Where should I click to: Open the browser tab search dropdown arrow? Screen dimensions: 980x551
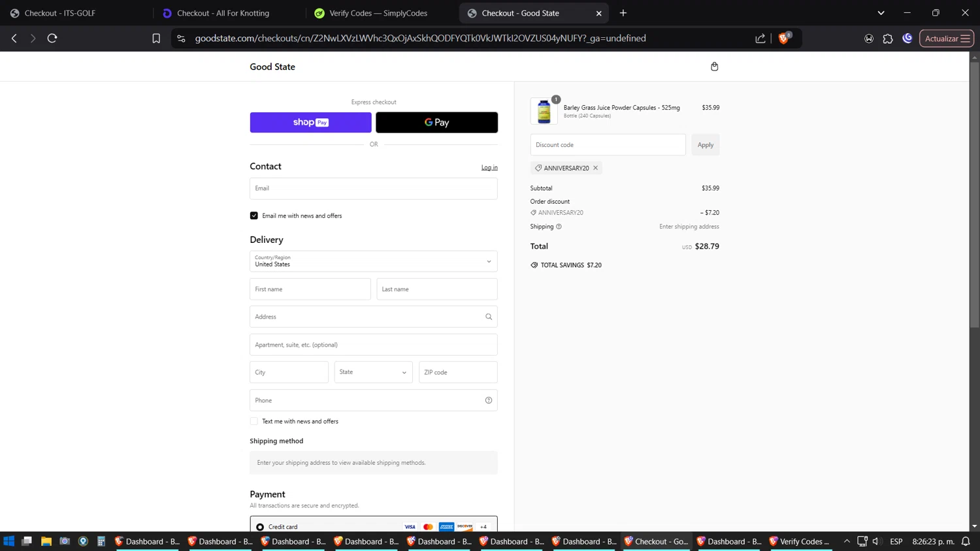[x=881, y=13]
